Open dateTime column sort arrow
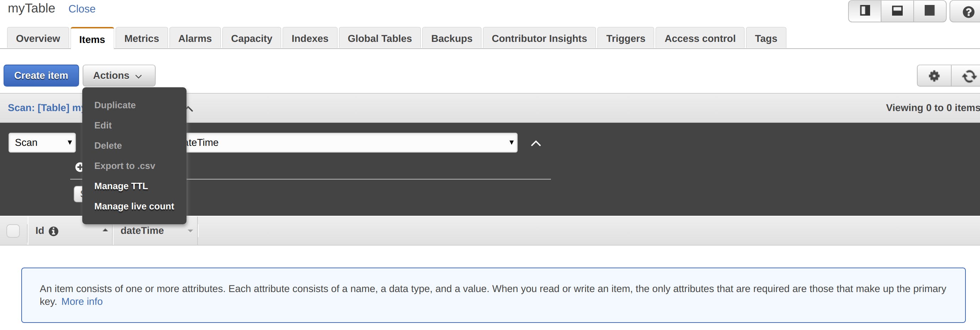The image size is (980, 330). click(190, 231)
